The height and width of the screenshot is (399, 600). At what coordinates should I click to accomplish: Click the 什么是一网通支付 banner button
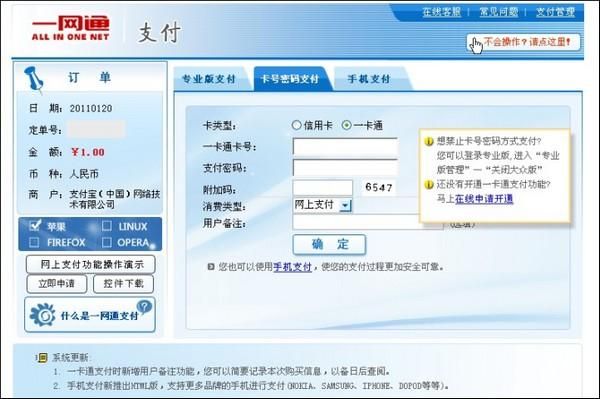pyautogui.click(x=90, y=314)
